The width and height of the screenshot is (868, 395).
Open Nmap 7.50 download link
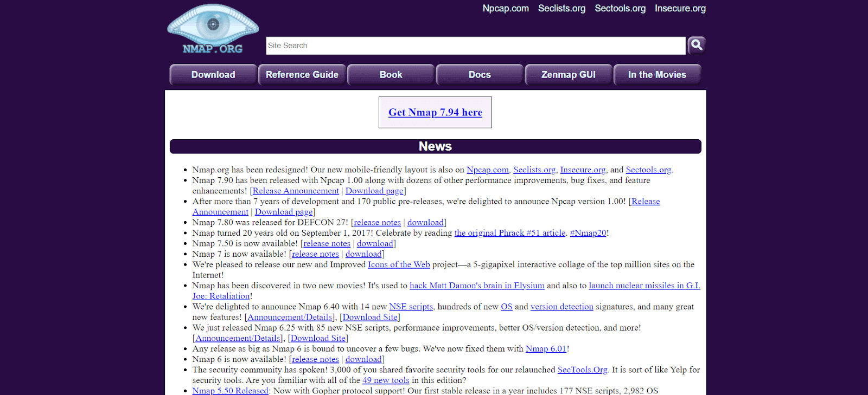375,243
